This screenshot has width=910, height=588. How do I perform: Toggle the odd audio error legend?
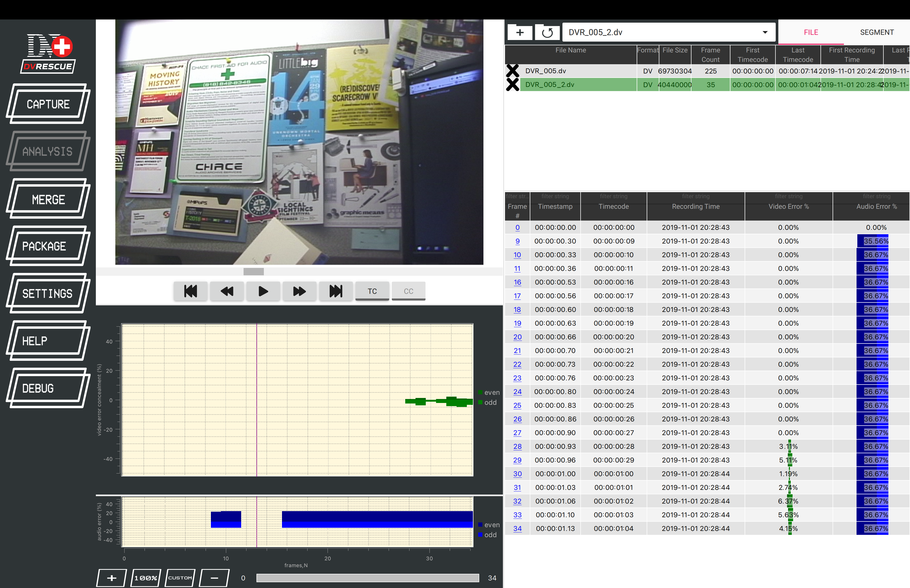[488, 535]
